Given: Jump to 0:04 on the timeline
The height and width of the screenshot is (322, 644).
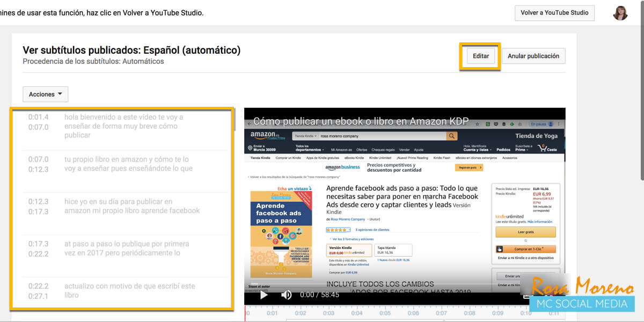Looking at the screenshot, I should [x=357, y=313].
